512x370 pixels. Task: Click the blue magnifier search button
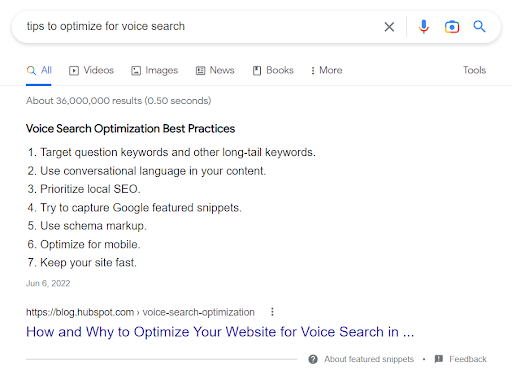[x=479, y=26]
